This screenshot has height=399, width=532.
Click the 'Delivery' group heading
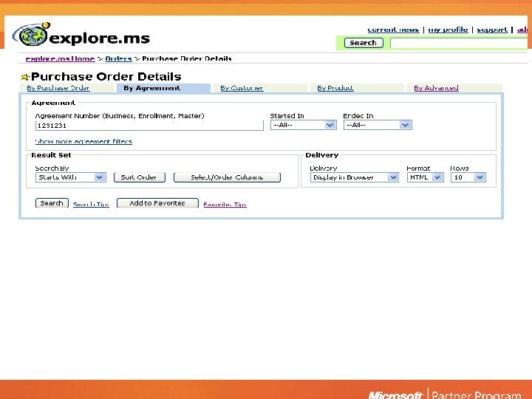click(322, 155)
